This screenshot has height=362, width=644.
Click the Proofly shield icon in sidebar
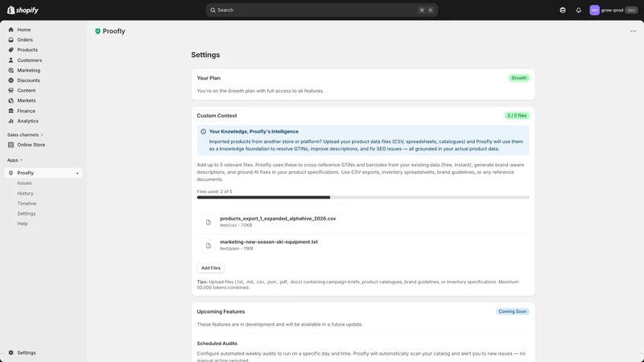click(11, 173)
